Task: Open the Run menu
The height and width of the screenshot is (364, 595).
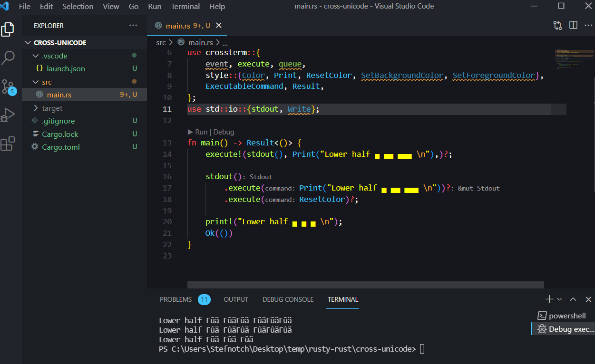Action: tap(155, 6)
